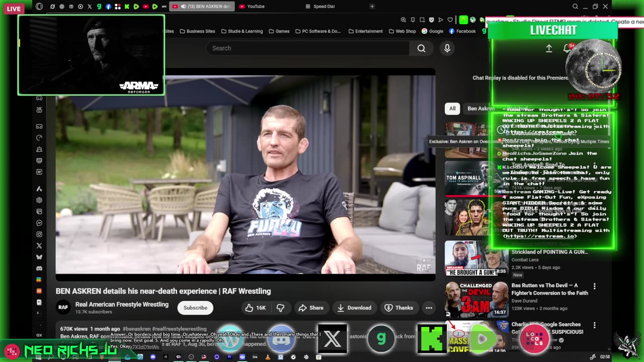The width and height of the screenshot is (644, 362).
Task: Click the Thanks button
Action: [399, 308]
